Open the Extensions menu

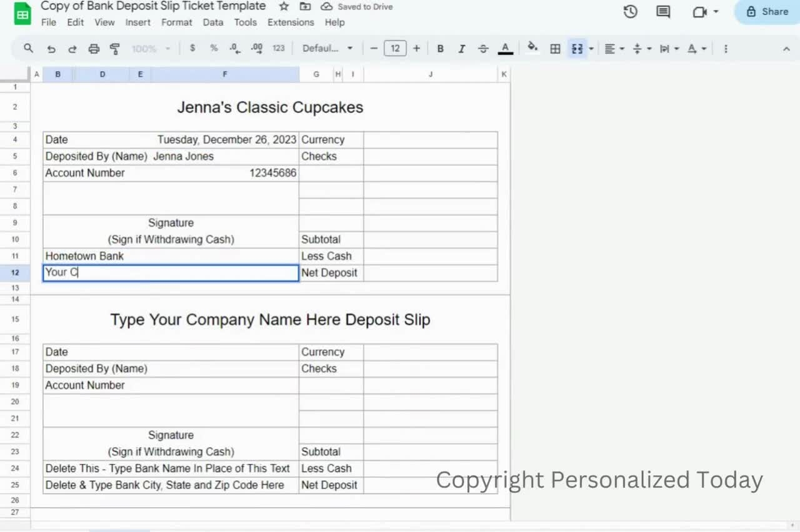pyautogui.click(x=291, y=22)
